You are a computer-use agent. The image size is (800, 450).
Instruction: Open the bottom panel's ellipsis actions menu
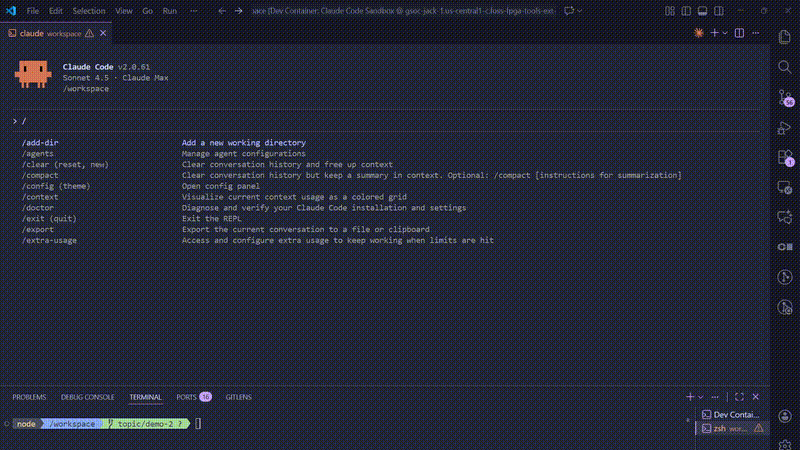[x=715, y=397]
